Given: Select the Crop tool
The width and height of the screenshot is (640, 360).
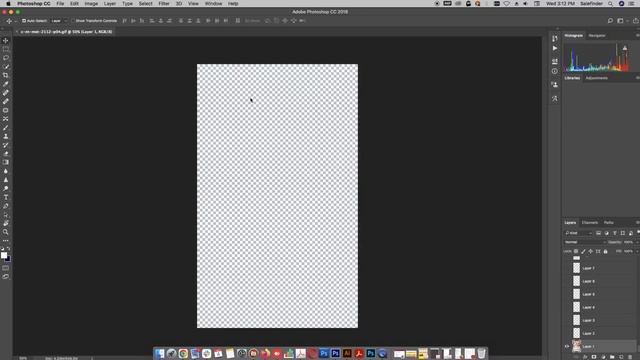Looking at the screenshot, I should [6, 75].
